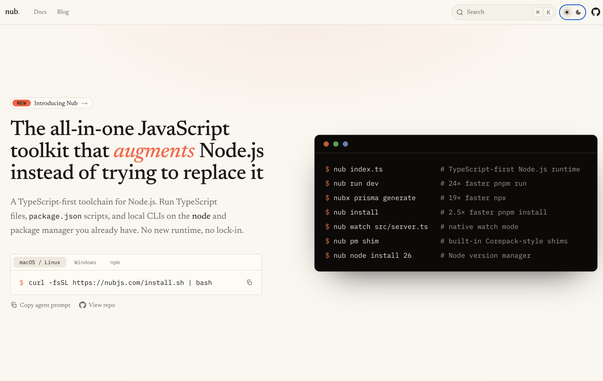The height and width of the screenshot is (381, 603).
Task: Click the GitHub icon beside View repo
Action: click(x=82, y=305)
